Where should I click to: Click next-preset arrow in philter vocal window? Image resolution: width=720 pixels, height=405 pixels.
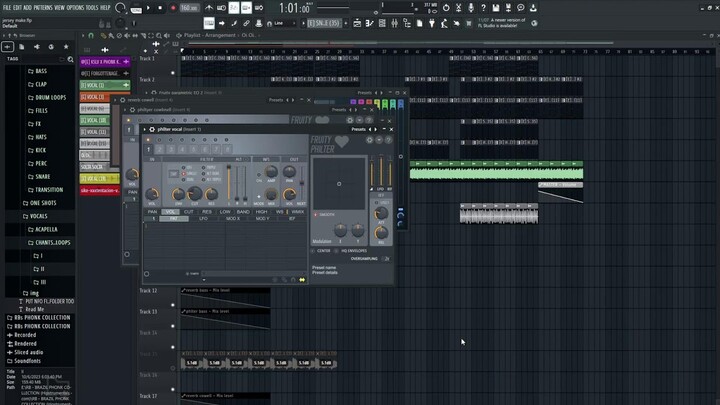pos(376,129)
